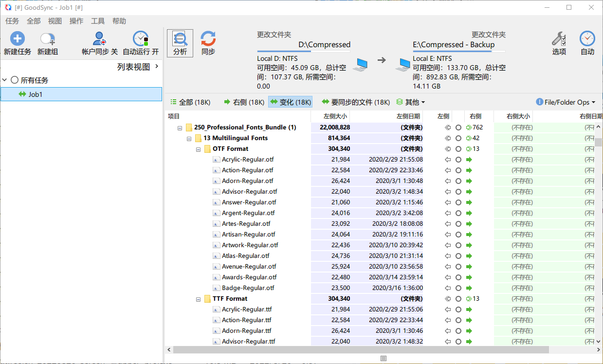Toggle the 帐户同步 account sync icon
Screen dimensions: 603x364
point(100,39)
